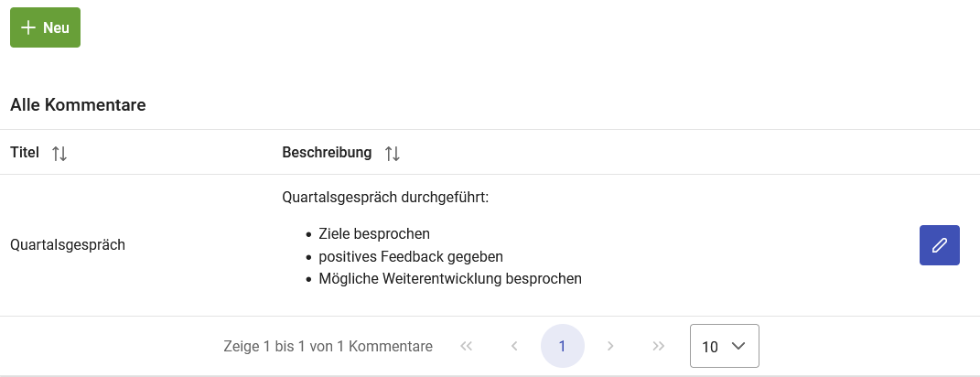Jump to last page with double-right chevron
Screen dimensions: 980x377
tap(658, 346)
